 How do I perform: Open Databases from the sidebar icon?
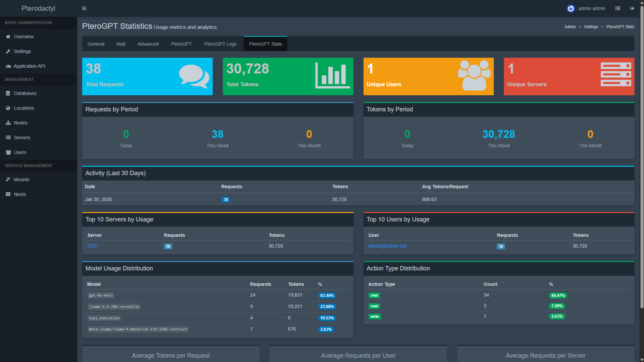tap(8, 93)
